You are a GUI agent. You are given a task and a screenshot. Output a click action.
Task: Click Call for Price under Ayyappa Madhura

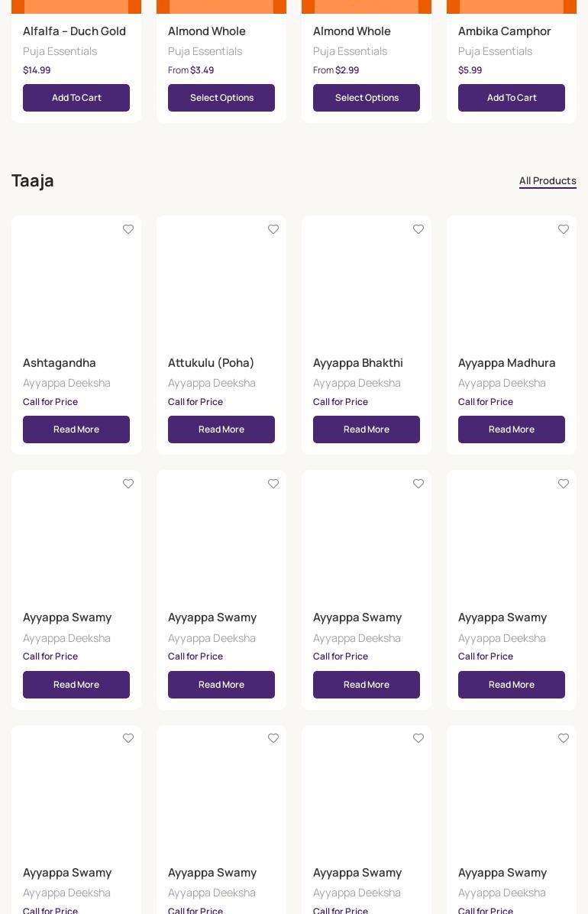pyautogui.click(x=486, y=402)
